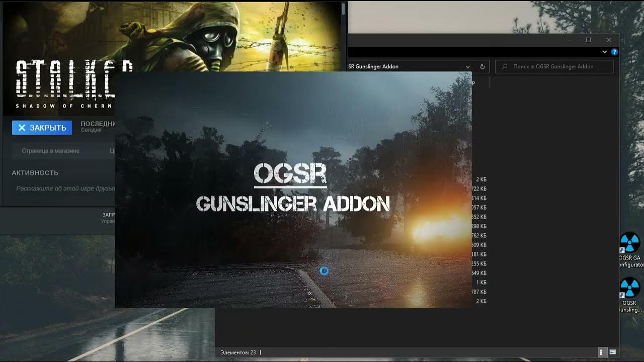Click the search magnifier icon in Explorer
The image size is (644, 362).
click(505, 66)
